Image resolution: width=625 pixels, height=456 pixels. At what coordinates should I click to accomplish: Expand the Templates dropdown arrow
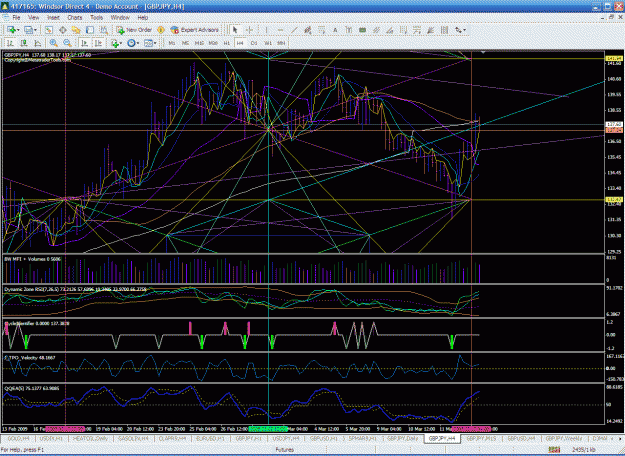point(155,43)
